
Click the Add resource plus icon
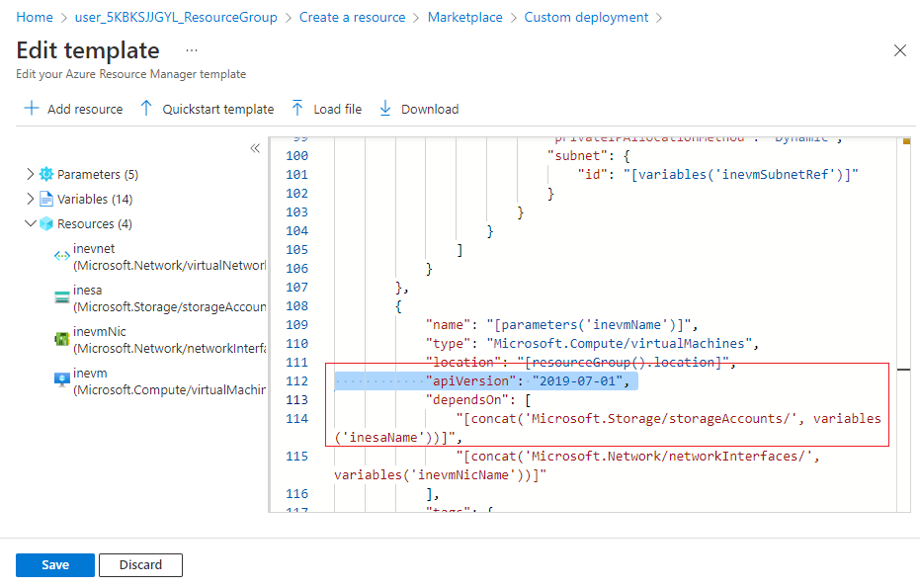(32, 109)
